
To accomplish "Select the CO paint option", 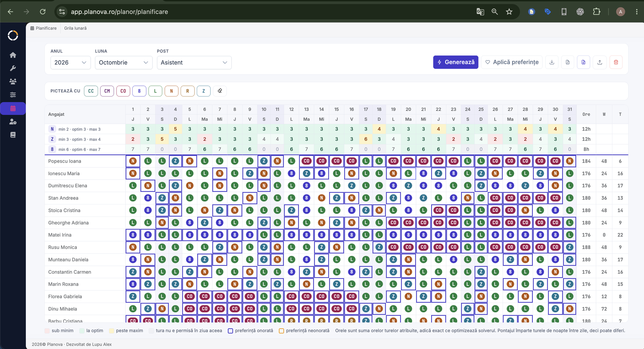I will (123, 91).
